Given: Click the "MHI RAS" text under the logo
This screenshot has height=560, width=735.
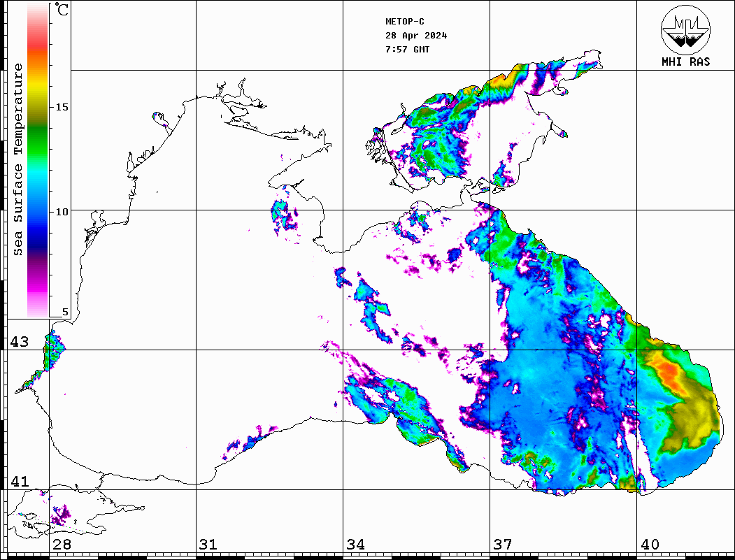Looking at the screenshot, I should coord(685,62).
